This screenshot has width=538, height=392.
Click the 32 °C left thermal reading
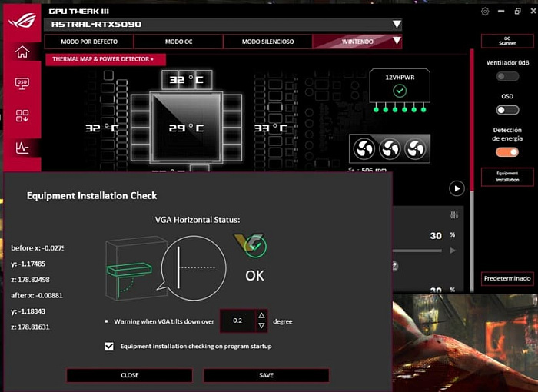click(102, 128)
